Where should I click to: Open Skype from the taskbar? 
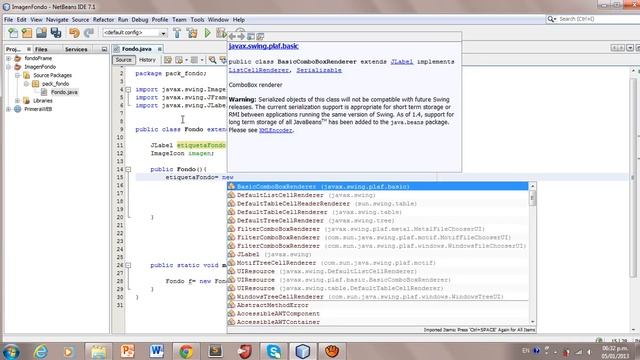[273, 351]
